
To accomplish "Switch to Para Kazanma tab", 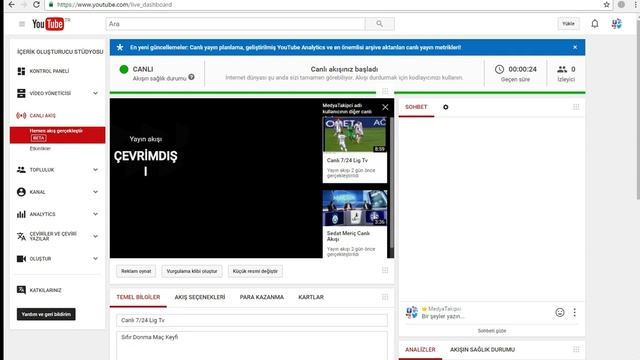I will point(262,297).
